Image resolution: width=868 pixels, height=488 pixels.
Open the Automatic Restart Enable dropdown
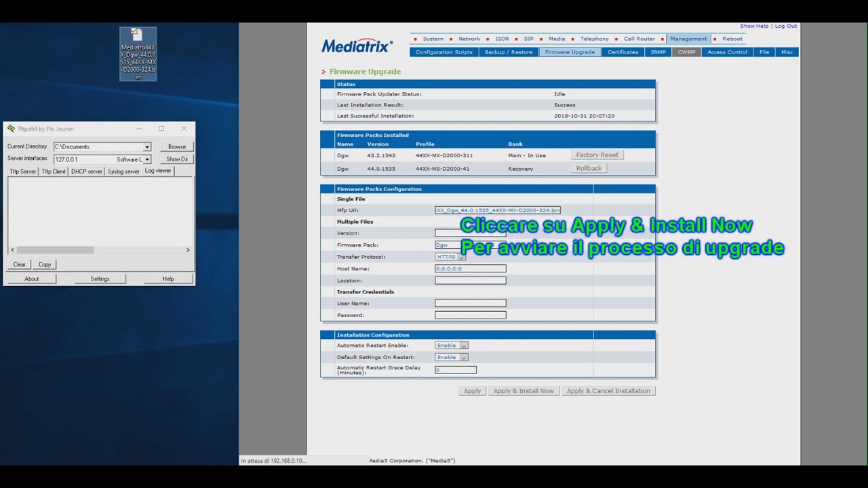pyautogui.click(x=452, y=345)
